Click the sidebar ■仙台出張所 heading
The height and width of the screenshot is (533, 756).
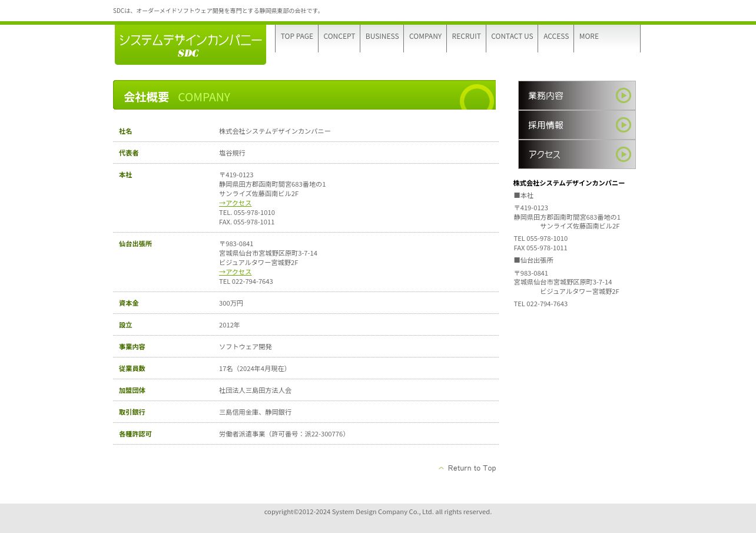pyautogui.click(x=533, y=260)
